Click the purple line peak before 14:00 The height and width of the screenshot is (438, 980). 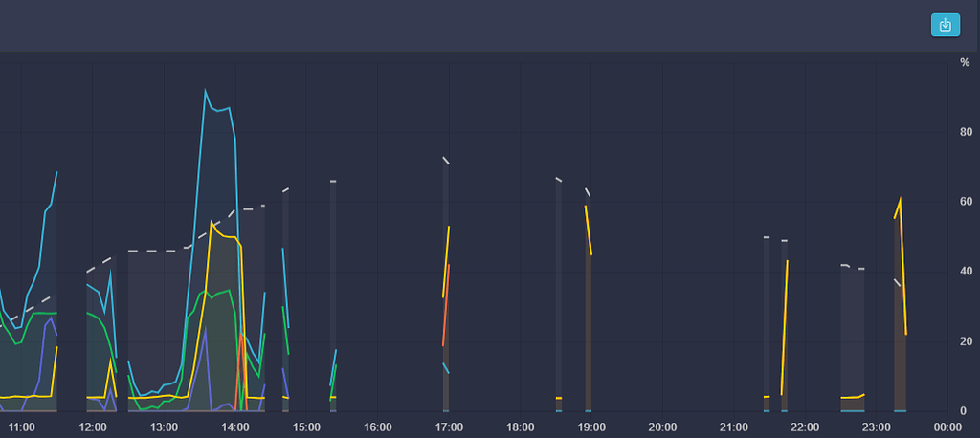point(205,328)
